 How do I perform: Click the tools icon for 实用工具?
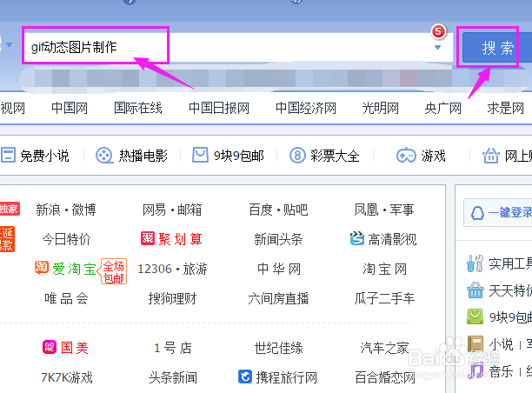click(475, 263)
